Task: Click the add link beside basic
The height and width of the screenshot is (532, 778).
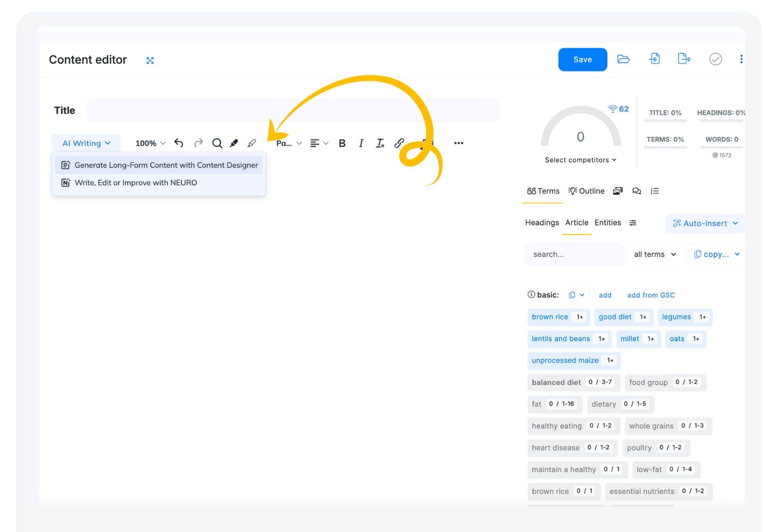Action: click(605, 295)
